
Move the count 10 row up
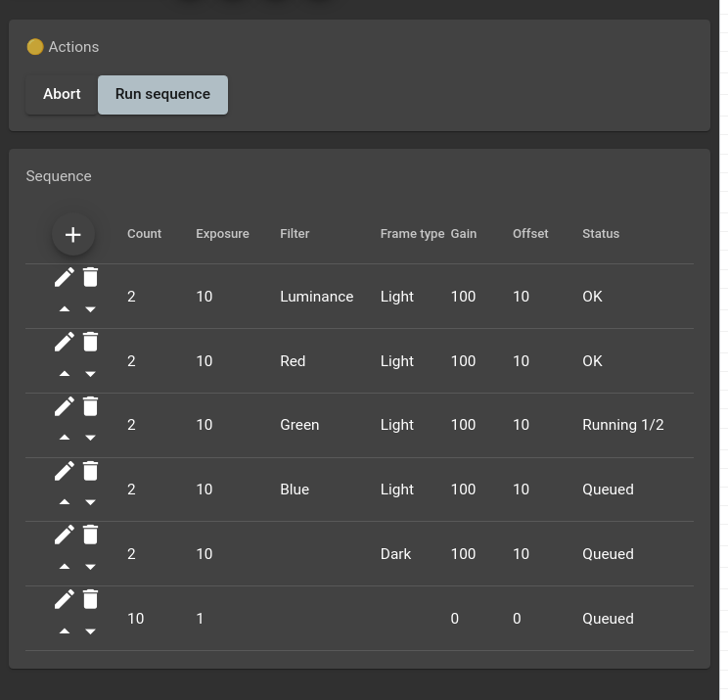tap(65, 631)
